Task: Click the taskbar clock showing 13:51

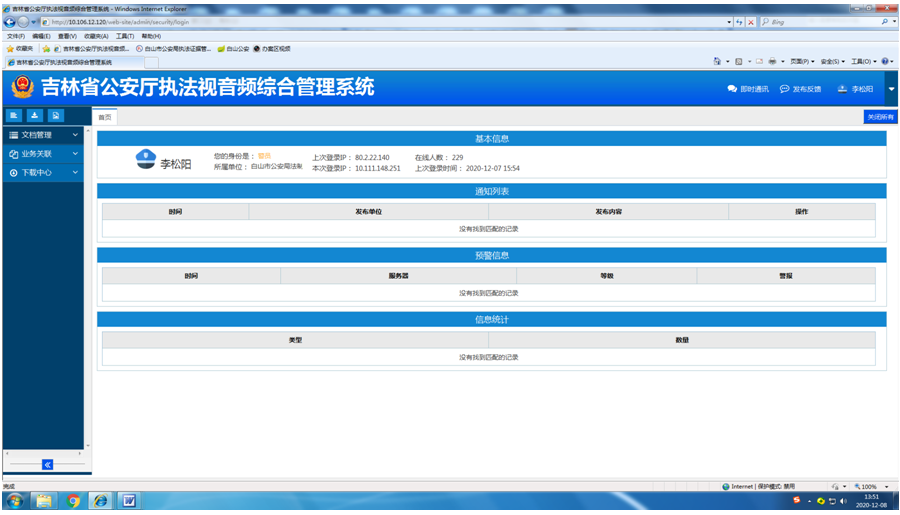Action: [871, 501]
